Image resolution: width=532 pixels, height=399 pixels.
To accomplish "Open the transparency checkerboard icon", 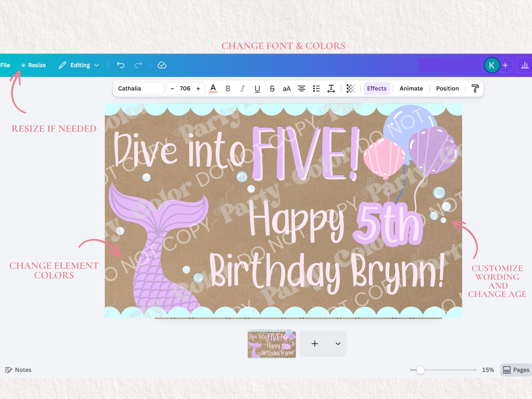I will pyautogui.click(x=350, y=88).
